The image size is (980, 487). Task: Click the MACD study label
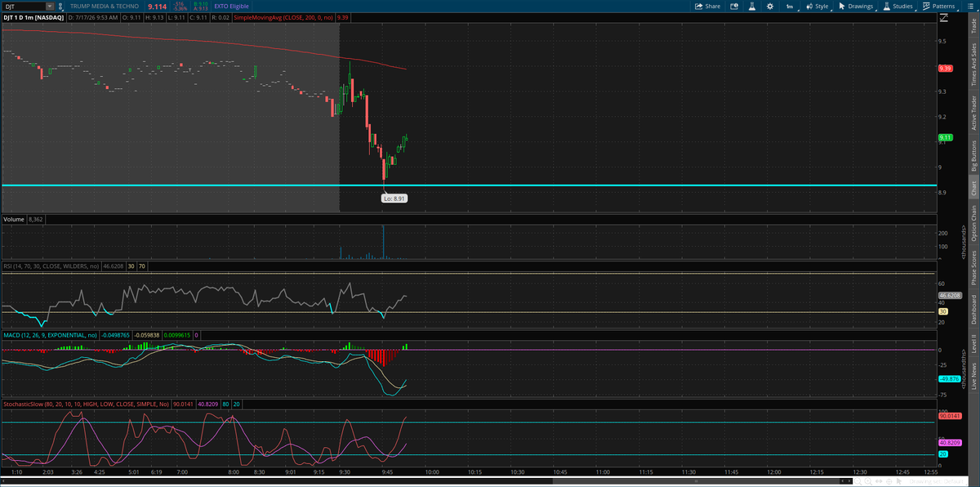coord(51,335)
